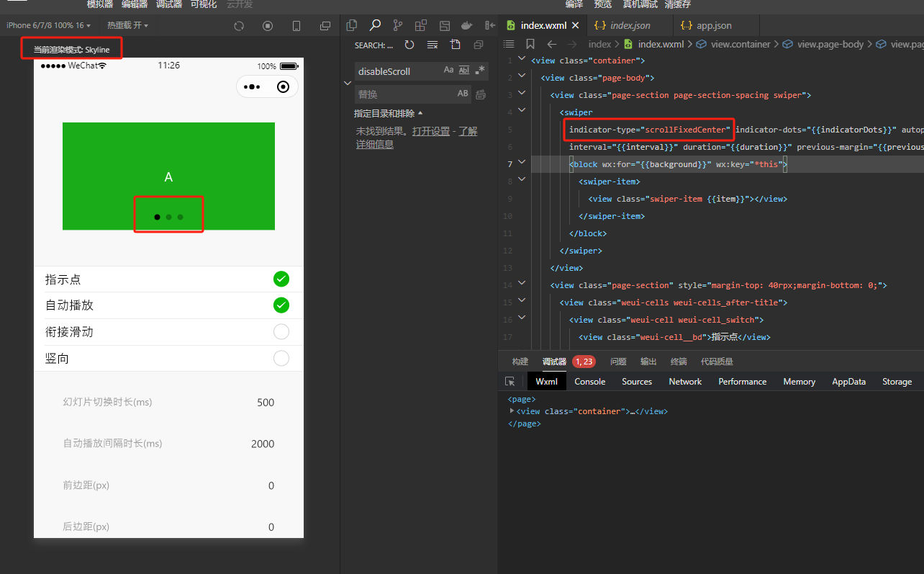Open the 编辑器 menu item

[135, 4]
